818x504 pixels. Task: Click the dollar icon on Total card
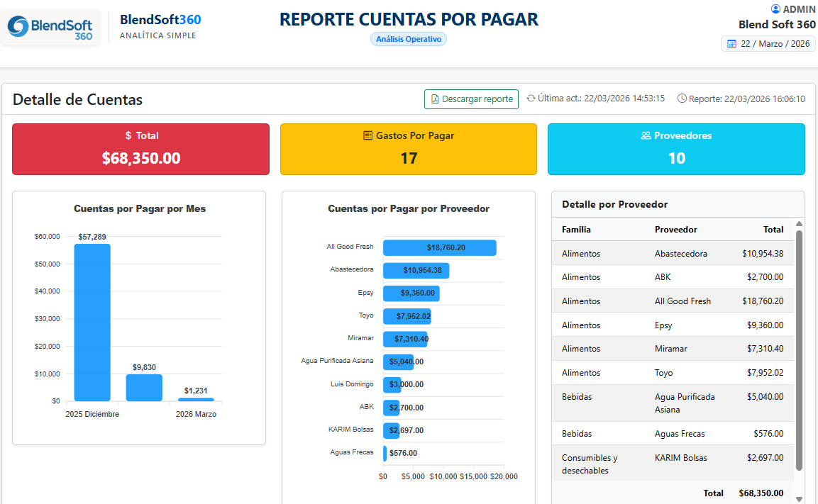coord(128,135)
